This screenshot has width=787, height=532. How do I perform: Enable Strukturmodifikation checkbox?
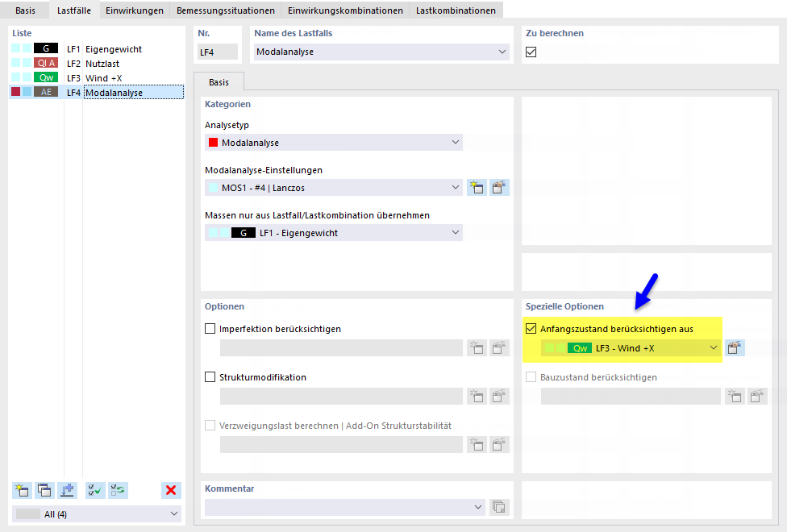coord(210,377)
